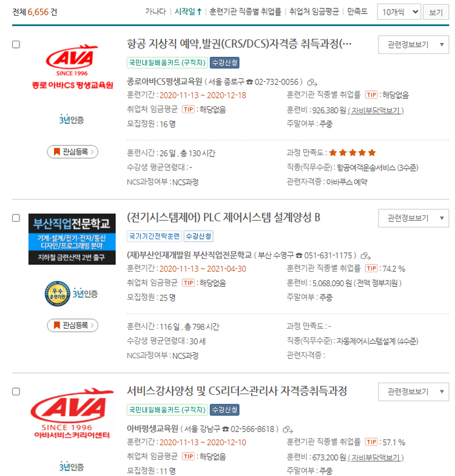Open 자비부담액보기 link for 926,380원 course
The width and height of the screenshot is (455, 476).
click(x=376, y=110)
